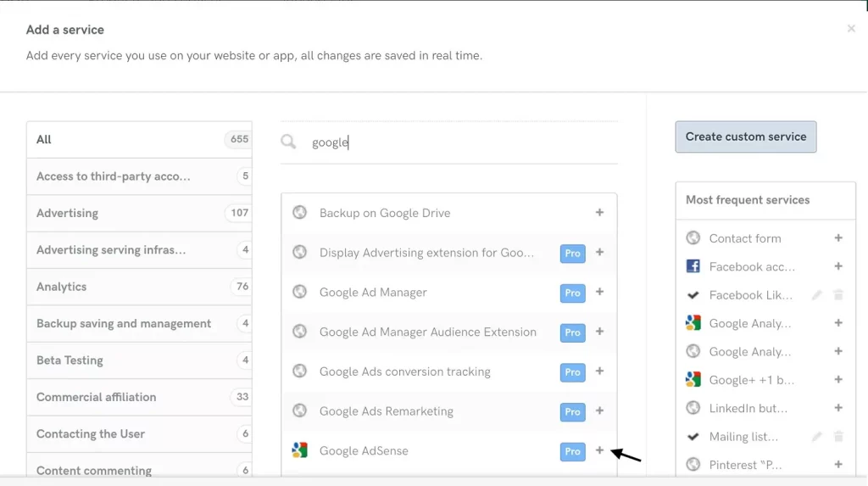Add the Backup on Google Drive service
Viewport: 868px width, 486px height.
tap(599, 212)
